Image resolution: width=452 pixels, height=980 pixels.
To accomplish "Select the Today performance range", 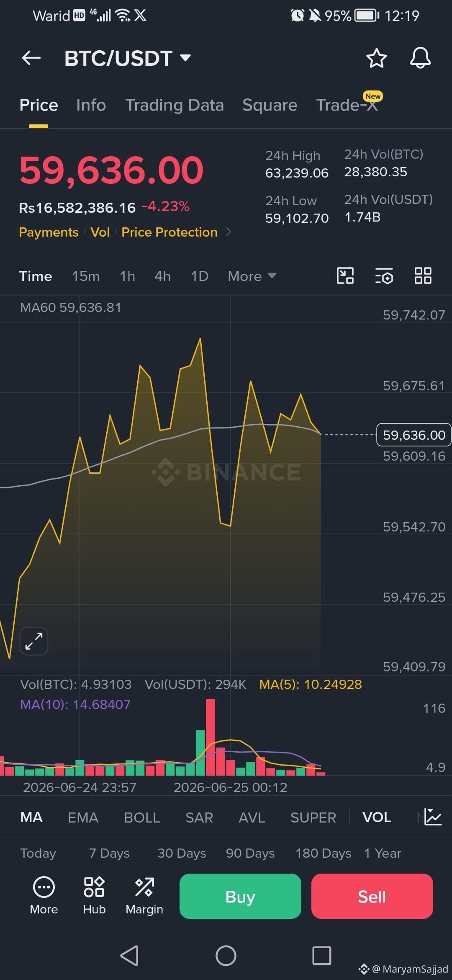I will [38, 853].
